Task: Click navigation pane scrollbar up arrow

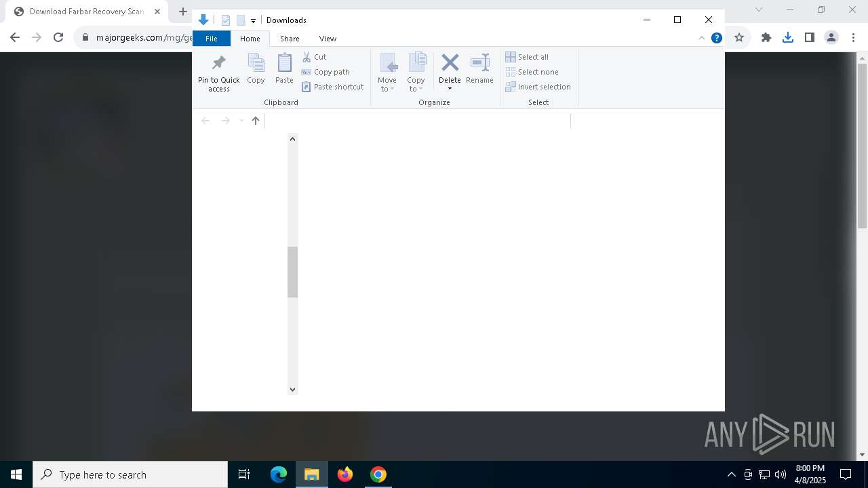Action: (x=292, y=139)
